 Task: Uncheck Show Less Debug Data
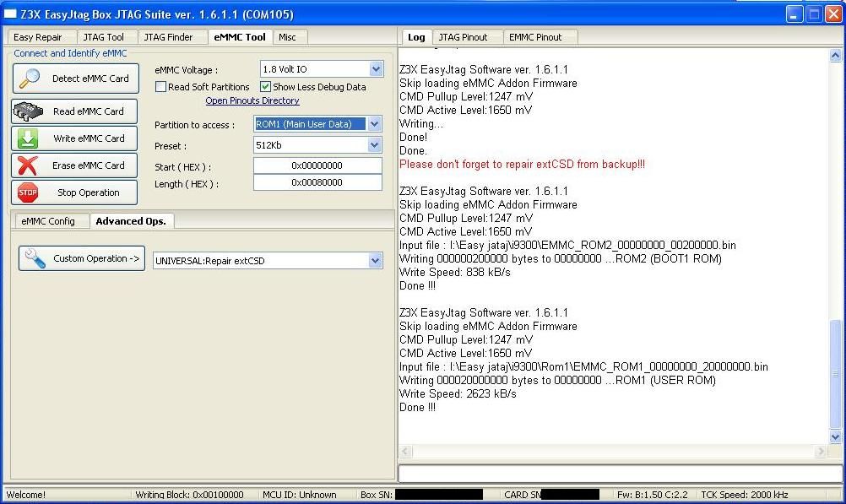(x=266, y=87)
